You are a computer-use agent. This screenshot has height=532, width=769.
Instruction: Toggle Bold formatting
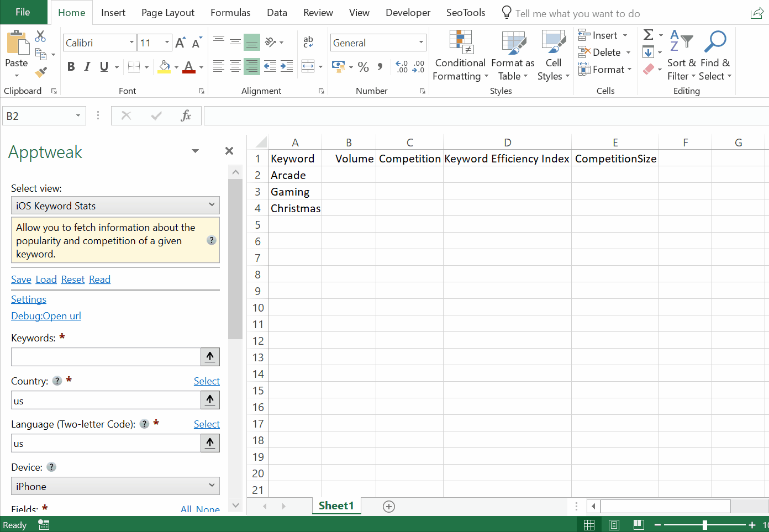71,67
